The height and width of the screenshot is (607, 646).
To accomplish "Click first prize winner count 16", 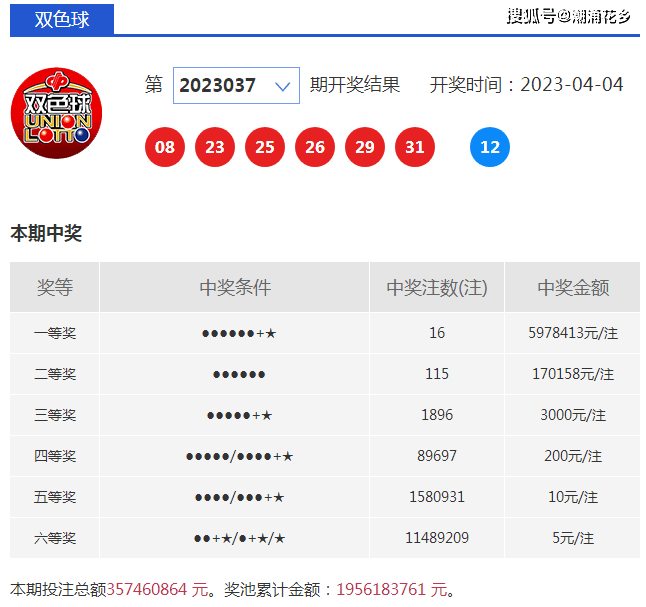I will [437, 333].
